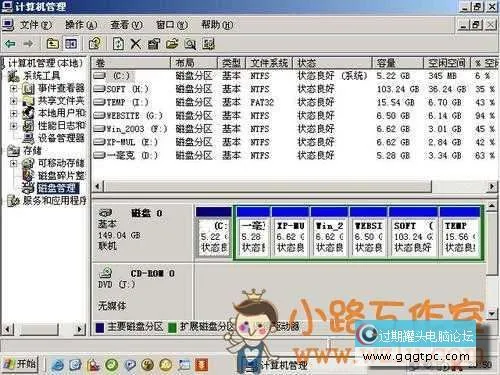Image resolution: width=500 pixels, height=375 pixels.
Task: Sort by the 类型 column header
Action: tap(232, 63)
